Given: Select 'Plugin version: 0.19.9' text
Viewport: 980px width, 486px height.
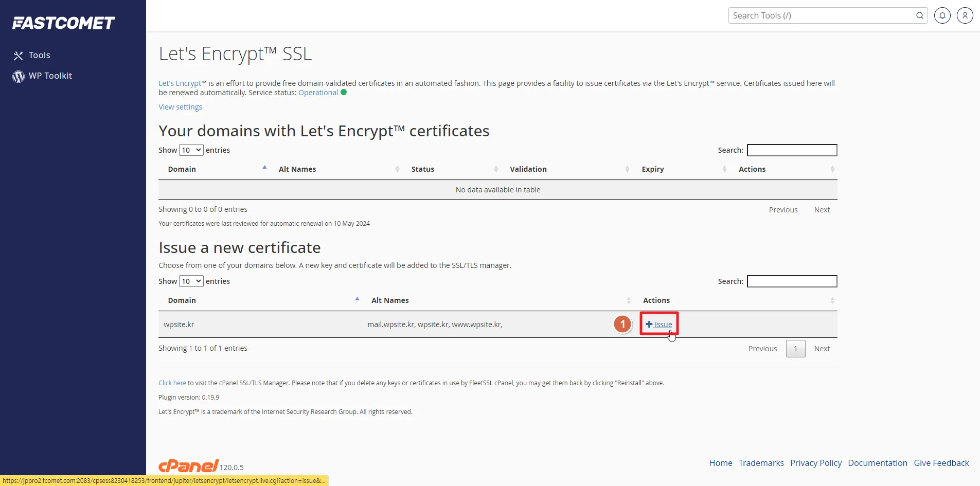Looking at the screenshot, I should (189, 398).
